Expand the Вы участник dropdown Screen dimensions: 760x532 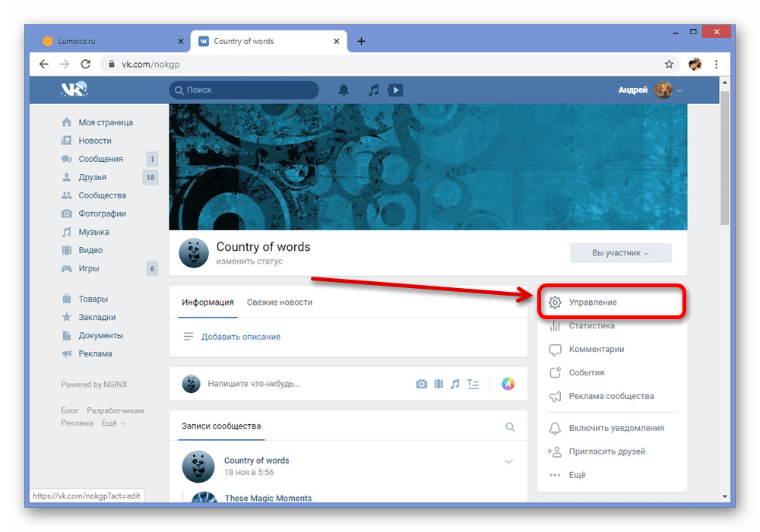click(x=620, y=253)
